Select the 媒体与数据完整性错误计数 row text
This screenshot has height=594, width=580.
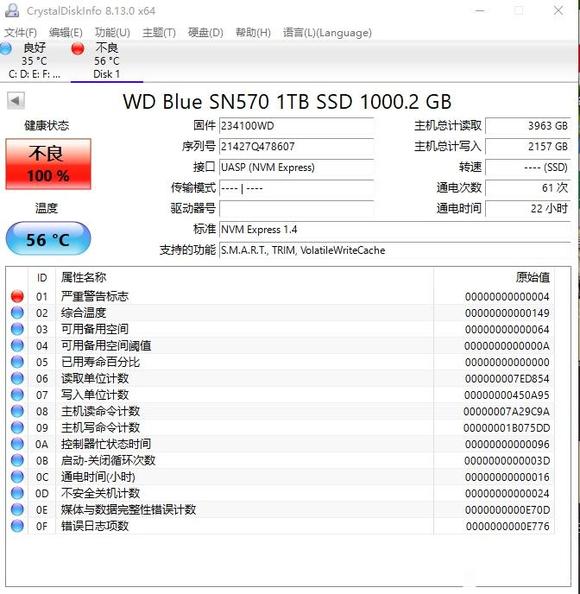(128, 510)
